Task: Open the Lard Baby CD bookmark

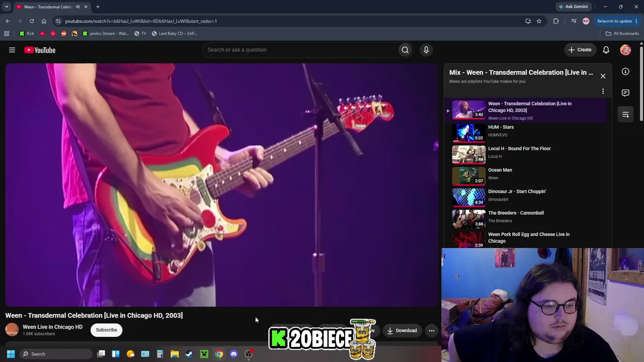Action: 174,34
